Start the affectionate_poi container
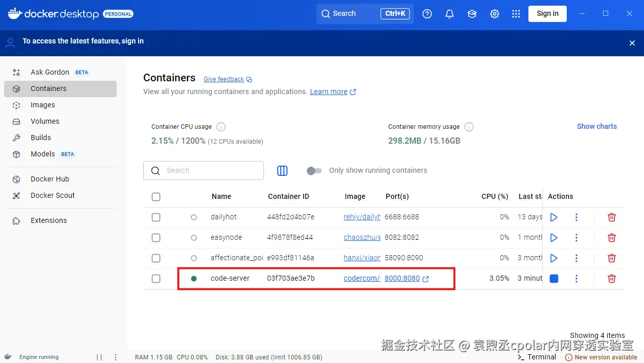 click(x=553, y=258)
